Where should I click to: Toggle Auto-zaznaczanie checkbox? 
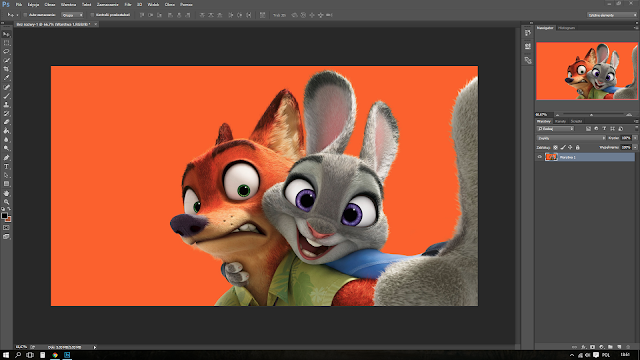click(25, 15)
